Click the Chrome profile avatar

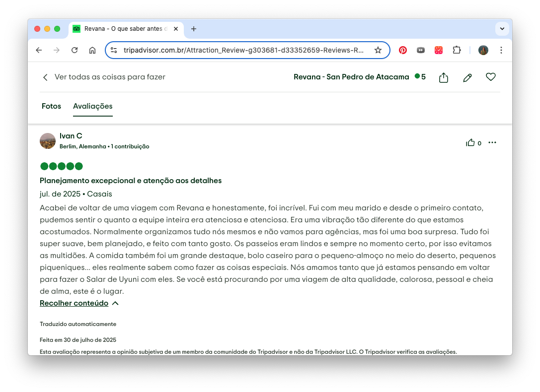(483, 50)
